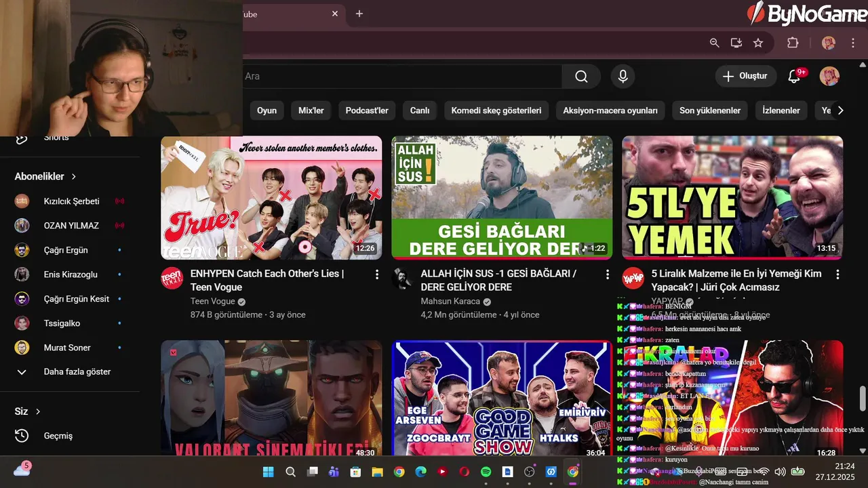Click the Oluştur create button
Viewport: 868px width, 488px height.
746,77
